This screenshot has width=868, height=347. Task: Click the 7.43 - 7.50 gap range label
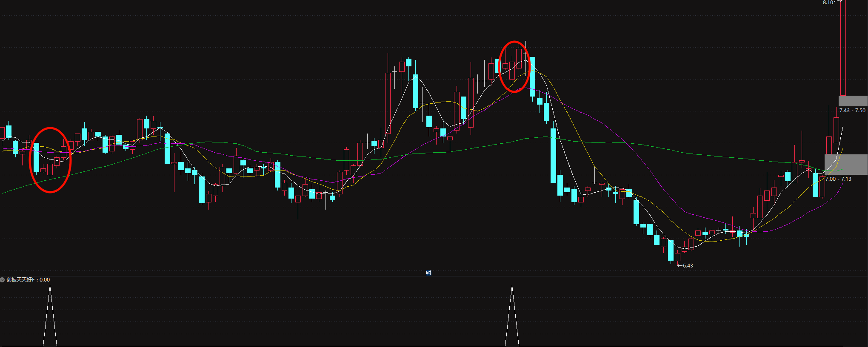[x=852, y=111]
